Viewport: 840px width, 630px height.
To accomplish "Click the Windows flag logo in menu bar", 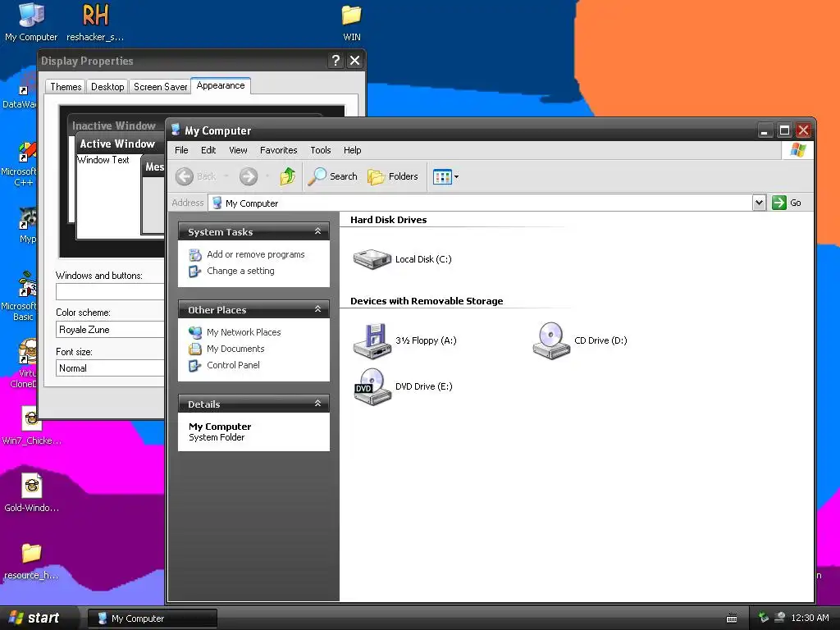I will click(797, 150).
